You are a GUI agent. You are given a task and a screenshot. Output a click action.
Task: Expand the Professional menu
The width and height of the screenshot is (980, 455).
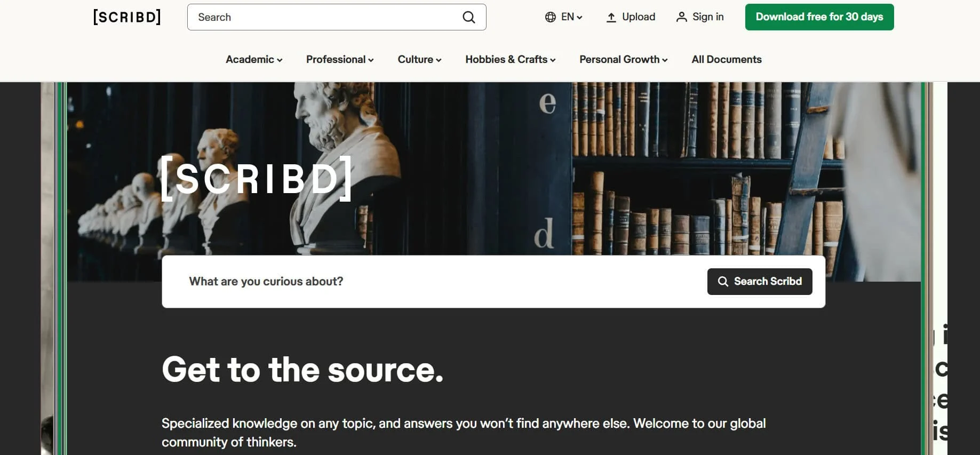[340, 59]
